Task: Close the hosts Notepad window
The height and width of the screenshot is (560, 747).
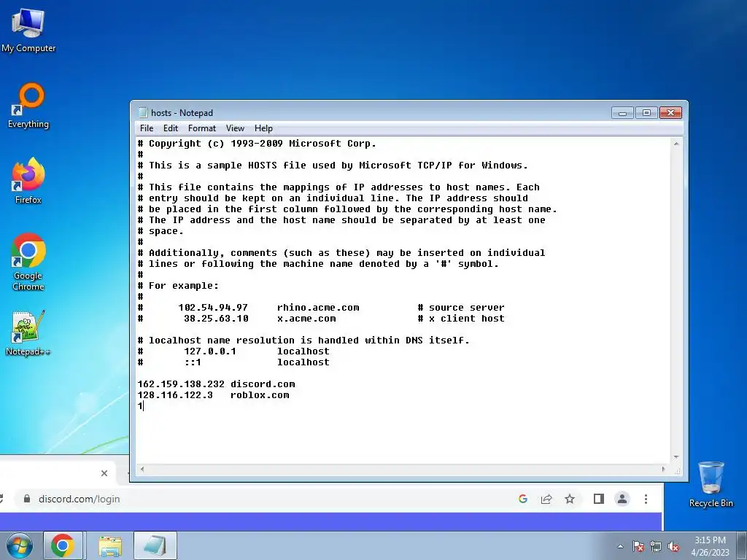Action: point(670,113)
